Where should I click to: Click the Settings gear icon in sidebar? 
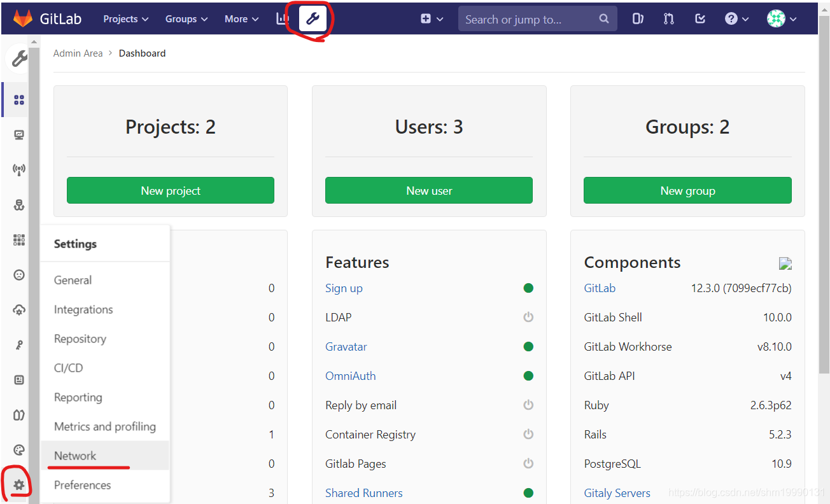tap(19, 485)
